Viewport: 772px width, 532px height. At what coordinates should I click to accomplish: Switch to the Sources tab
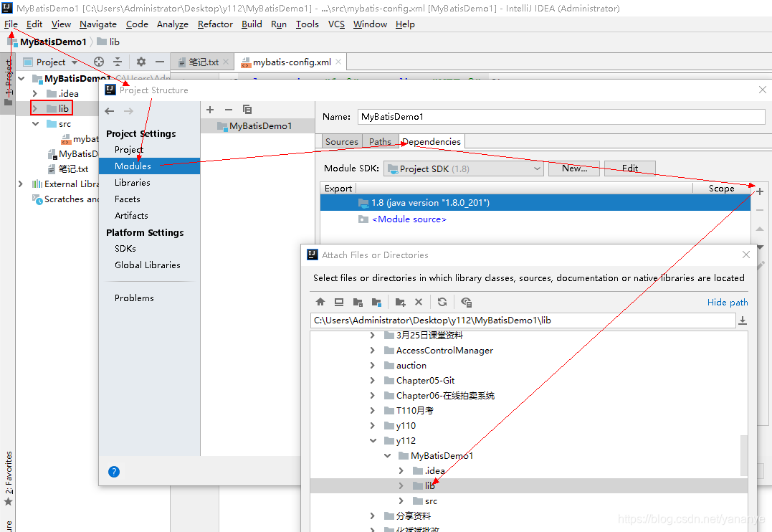coord(342,142)
